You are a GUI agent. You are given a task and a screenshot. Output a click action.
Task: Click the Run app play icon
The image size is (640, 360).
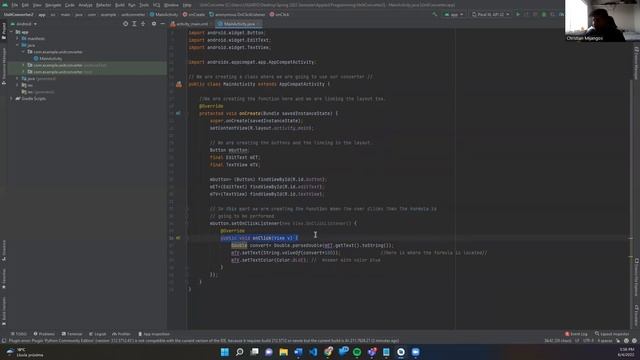(x=518, y=14)
